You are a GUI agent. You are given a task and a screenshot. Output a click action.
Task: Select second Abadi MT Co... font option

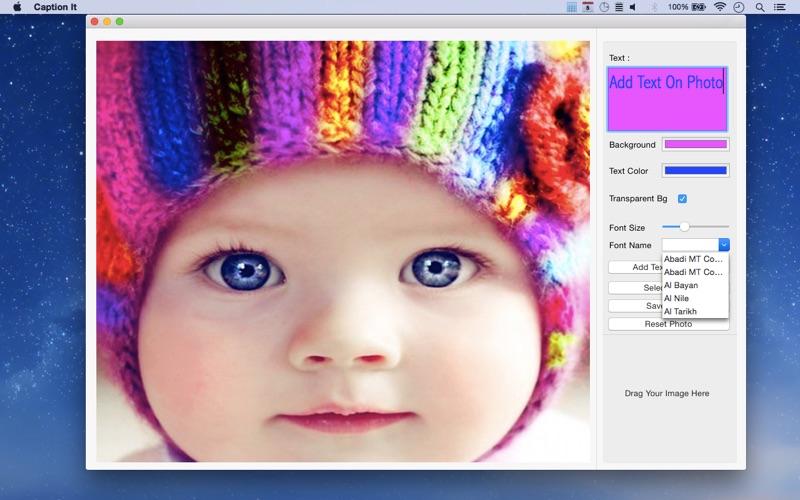click(x=695, y=272)
